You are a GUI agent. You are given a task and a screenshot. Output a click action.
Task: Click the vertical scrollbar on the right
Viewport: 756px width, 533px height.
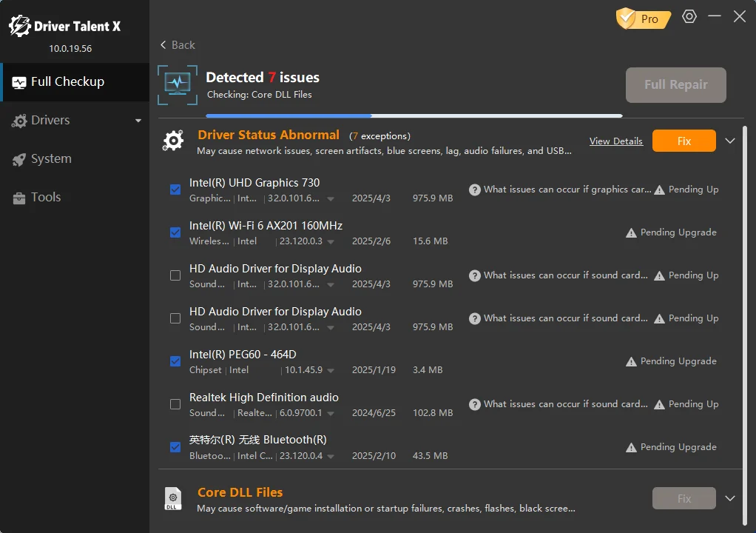coord(745,326)
